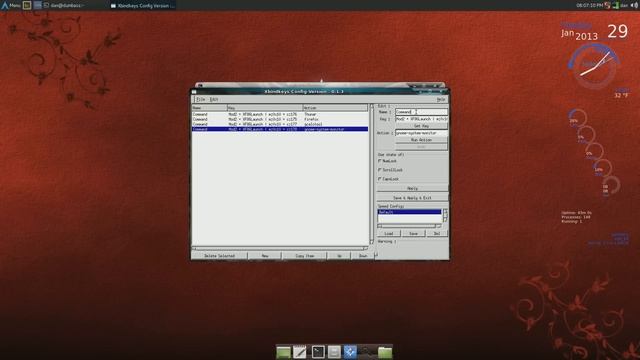Click the red tray icon beside clock

pos(607,5)
